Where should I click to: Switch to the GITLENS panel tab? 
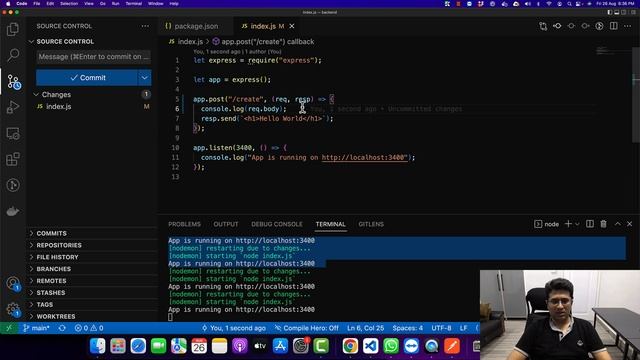pos(371,224)
